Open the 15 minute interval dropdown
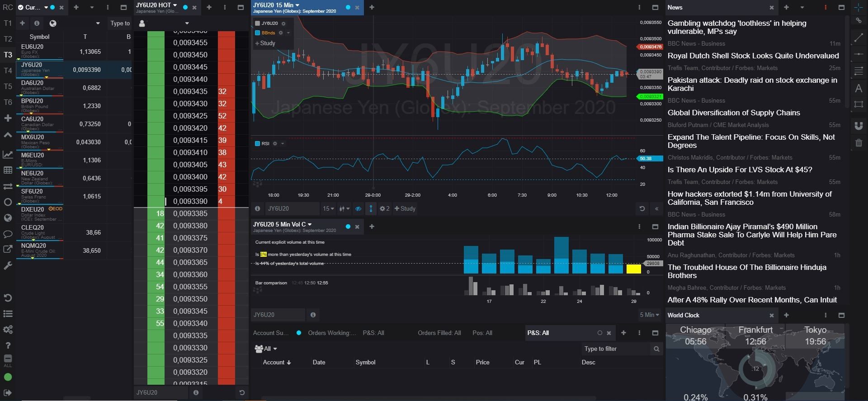Image resolution: width=868 pixels, height=401 pixels. tap(328, 209)
